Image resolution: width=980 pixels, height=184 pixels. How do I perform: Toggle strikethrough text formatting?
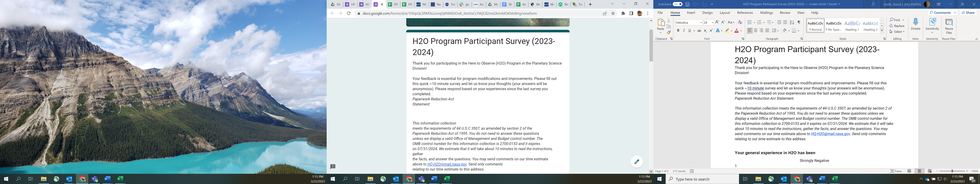click(699, 30)
